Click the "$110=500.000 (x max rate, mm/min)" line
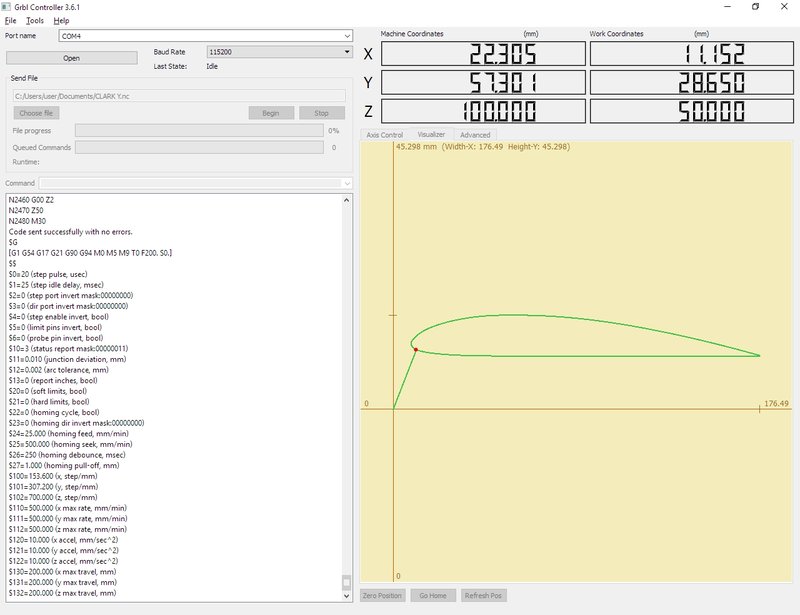Image resolution: width=800 pixels, height=615 pixels. [68, 508]
